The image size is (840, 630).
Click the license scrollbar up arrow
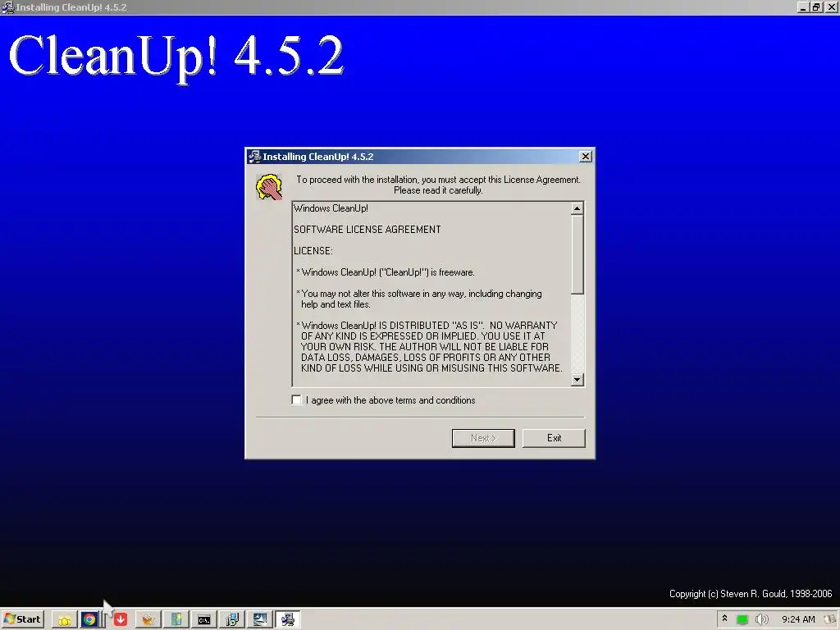[x=577, y=208]
